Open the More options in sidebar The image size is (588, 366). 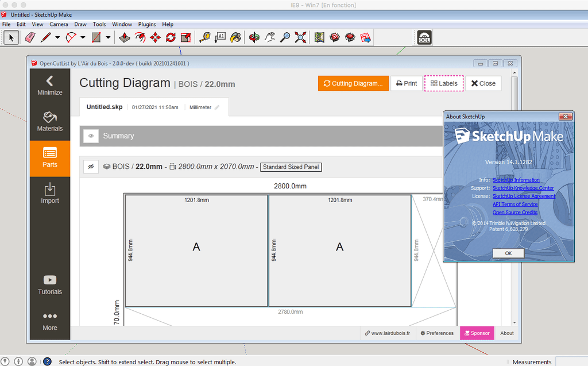(x=50, y=321)
